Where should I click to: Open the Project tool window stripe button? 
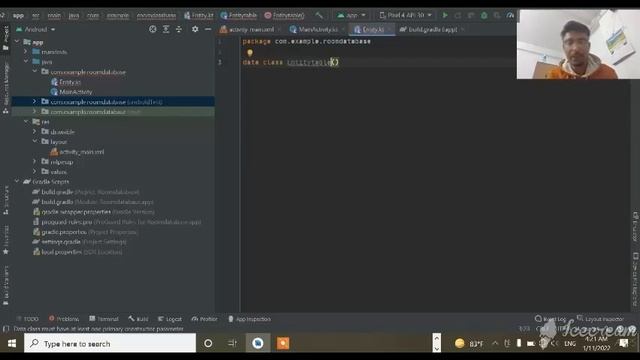click(x=6, y=38)
